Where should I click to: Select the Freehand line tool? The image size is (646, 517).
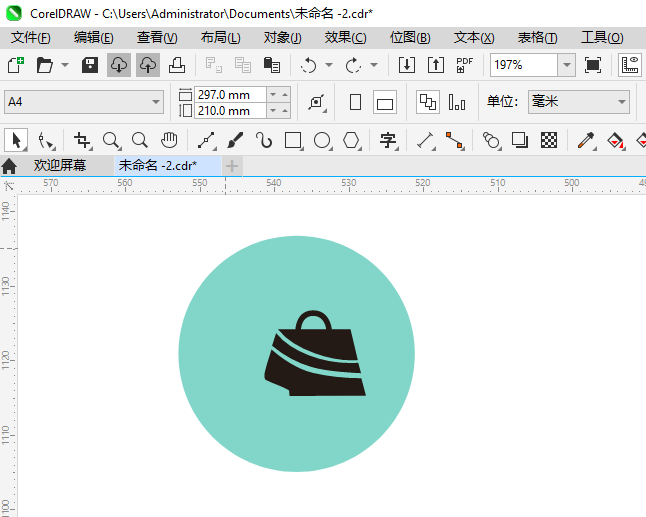point(207,140)
